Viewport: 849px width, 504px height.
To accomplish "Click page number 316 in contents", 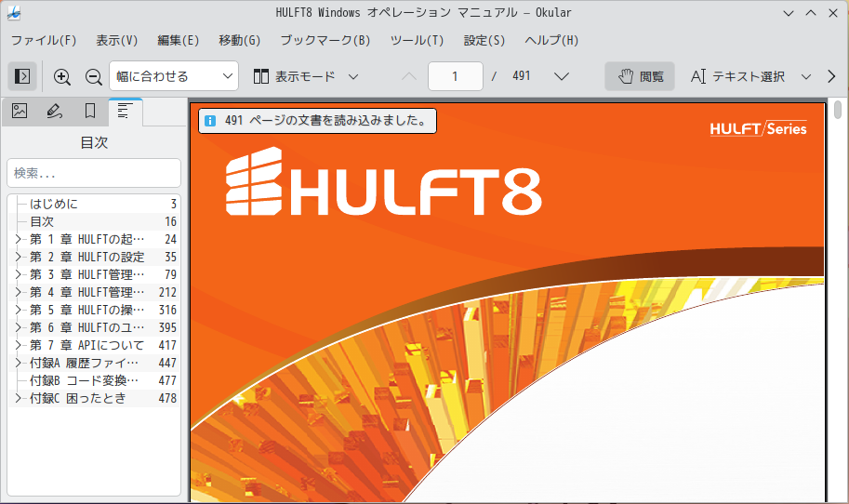I will [x=167, y=310].
